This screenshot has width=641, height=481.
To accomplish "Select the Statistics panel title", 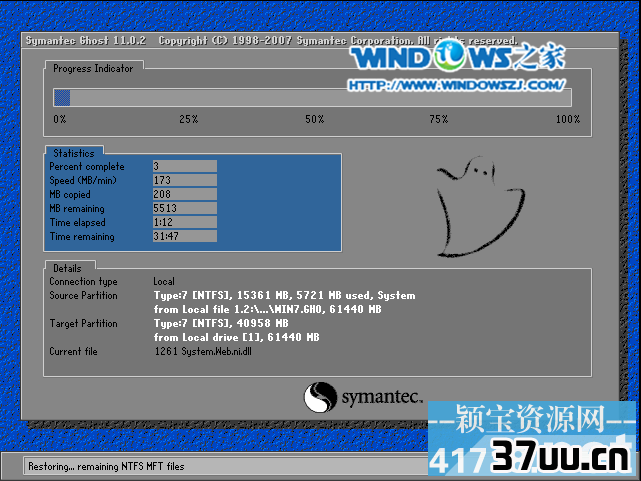I will (x=74, y=153).
